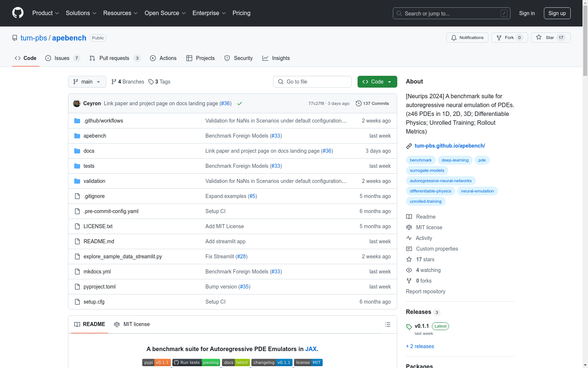Open the #36 link in the latest commit header
588x368 pixels.
[x=225, y=103]
